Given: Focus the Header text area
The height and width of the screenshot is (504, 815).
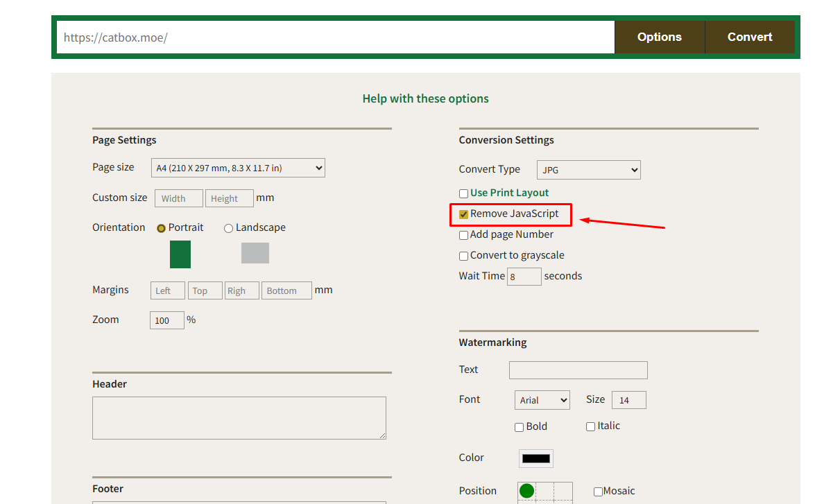Looking at the screenshot, I should pos(239,417).
